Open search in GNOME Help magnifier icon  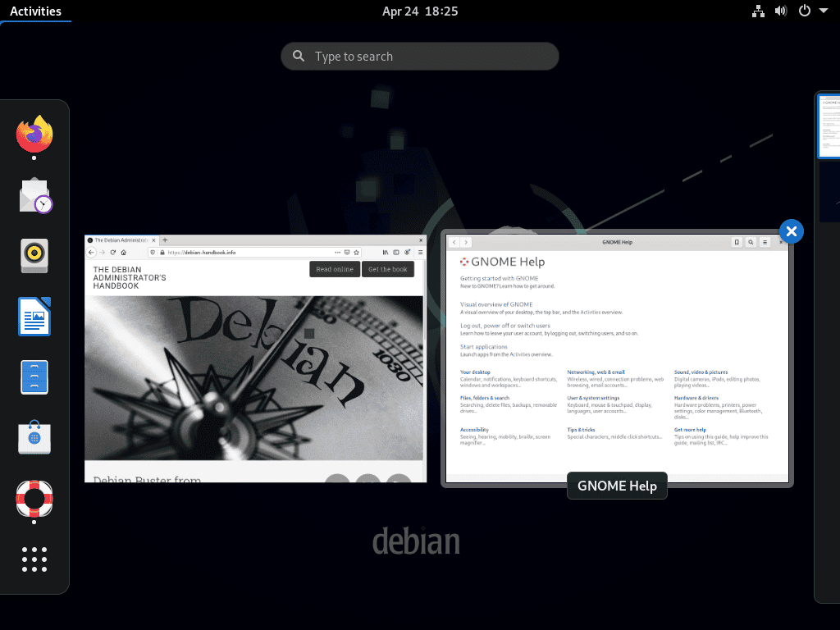coord(751,242)
